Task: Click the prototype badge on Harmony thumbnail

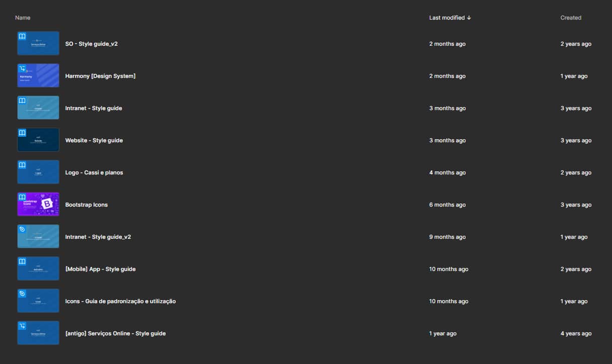Action: tap(22, 68)
